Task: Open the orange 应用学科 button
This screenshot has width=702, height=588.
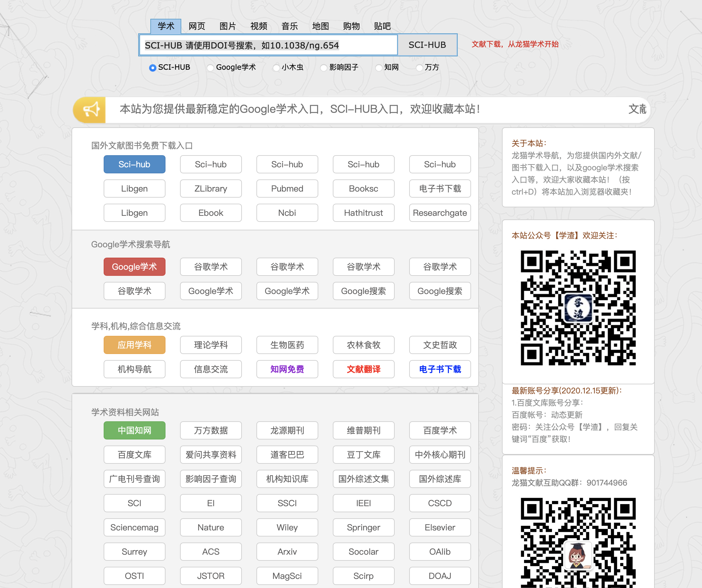Action: coord(134,345)
